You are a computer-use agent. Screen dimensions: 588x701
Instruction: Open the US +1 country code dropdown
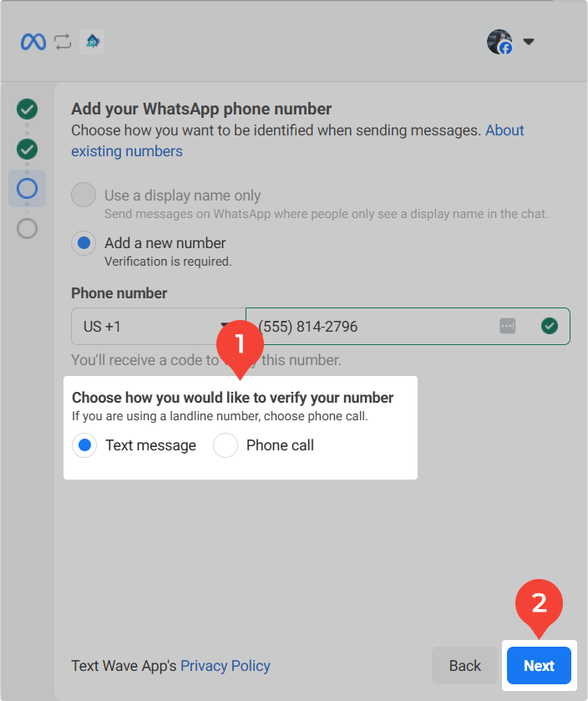[158, 327]
